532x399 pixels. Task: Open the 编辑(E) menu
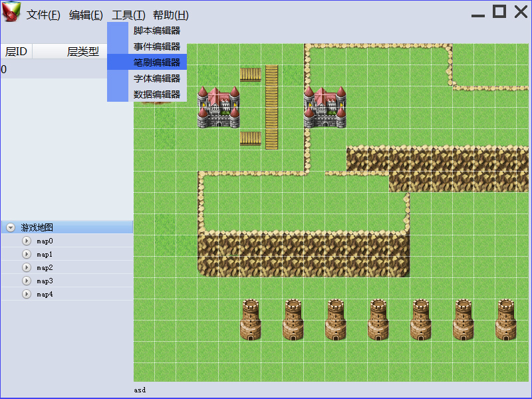86,15
